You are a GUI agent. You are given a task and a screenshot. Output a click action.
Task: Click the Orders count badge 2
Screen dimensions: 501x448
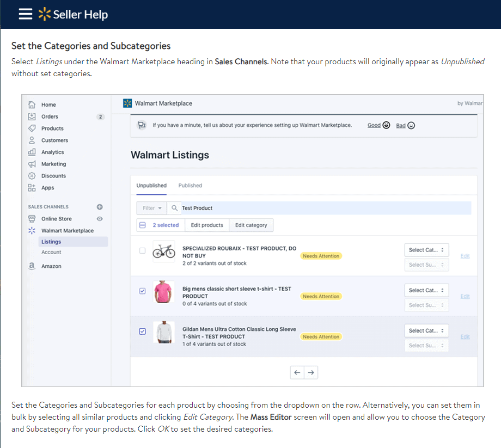(x=100, y=116)
